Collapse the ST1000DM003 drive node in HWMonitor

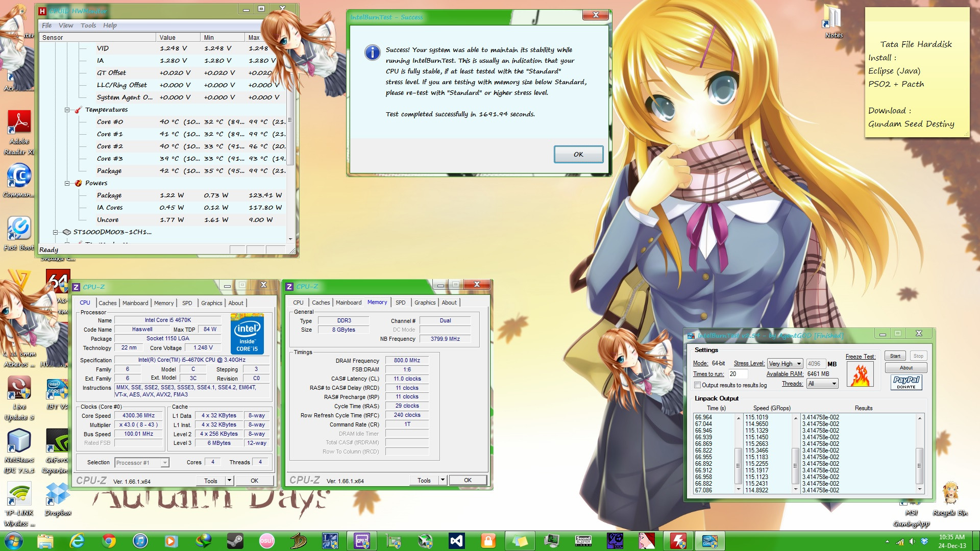pos(55,232)
